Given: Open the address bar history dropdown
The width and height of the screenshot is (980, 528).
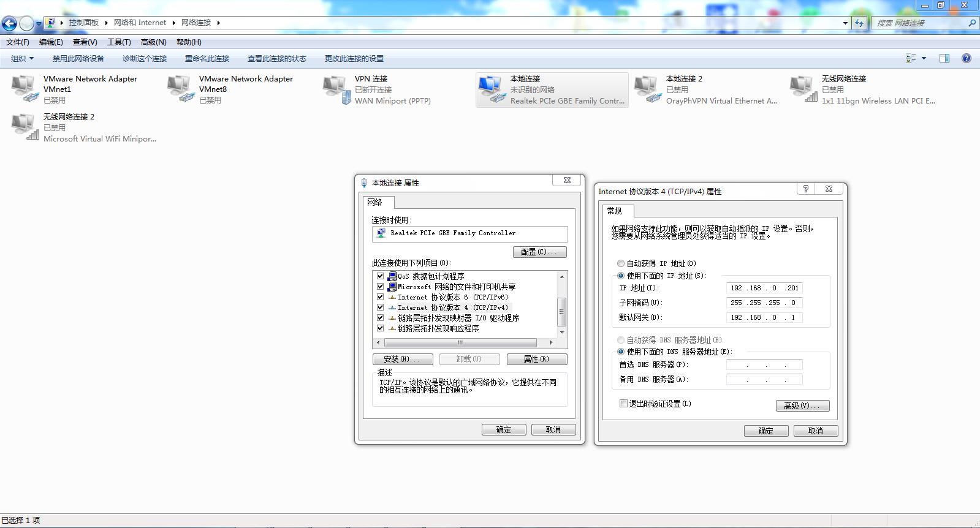Looking at the screenshot, I should point(845,23).
